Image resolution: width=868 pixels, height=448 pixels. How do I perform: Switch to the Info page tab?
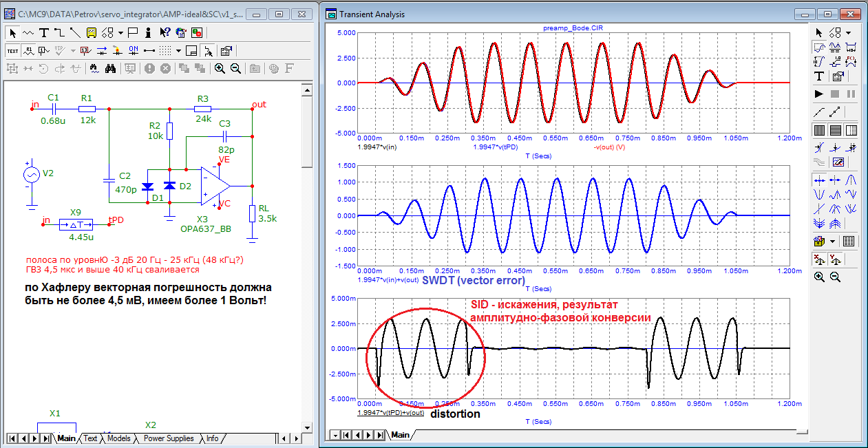[x=212, y=438]
